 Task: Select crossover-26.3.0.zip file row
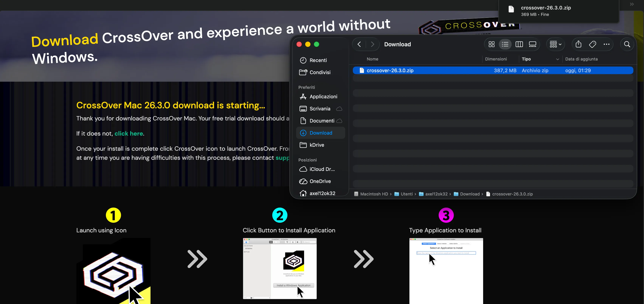[493, 71]
